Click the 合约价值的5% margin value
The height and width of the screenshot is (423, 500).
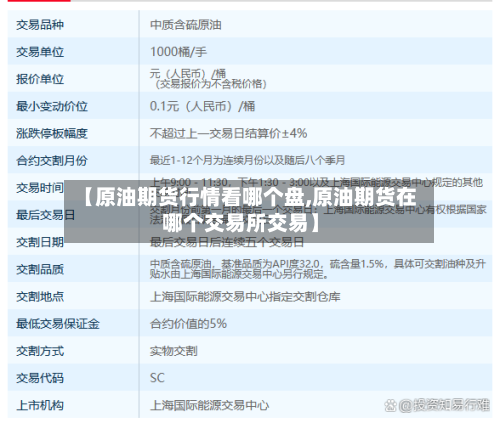click(188, 324)
